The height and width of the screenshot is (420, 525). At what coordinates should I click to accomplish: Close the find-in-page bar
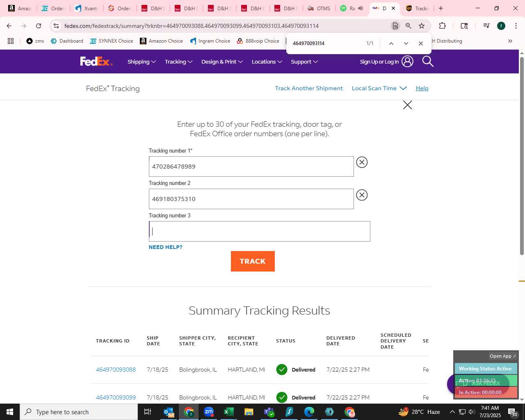(421, 43)
